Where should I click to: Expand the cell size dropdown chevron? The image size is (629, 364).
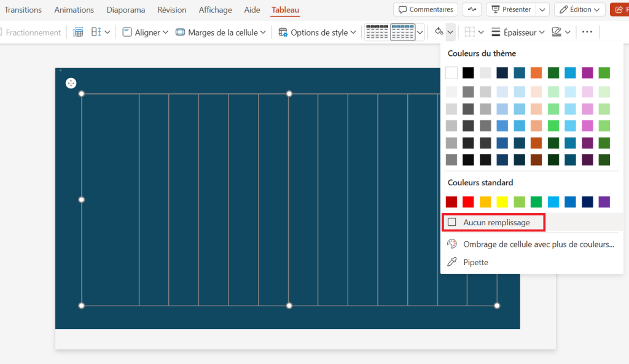pos(107,32)
